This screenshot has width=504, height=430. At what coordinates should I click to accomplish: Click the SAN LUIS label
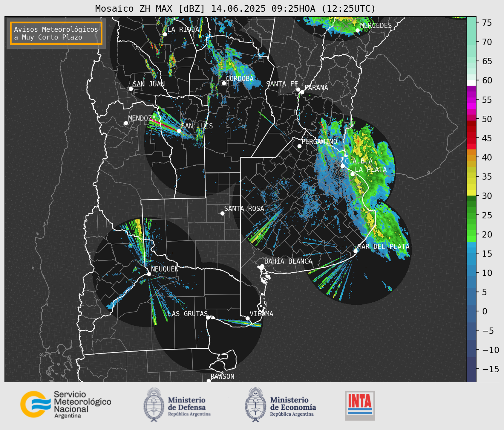coord(197,126)
